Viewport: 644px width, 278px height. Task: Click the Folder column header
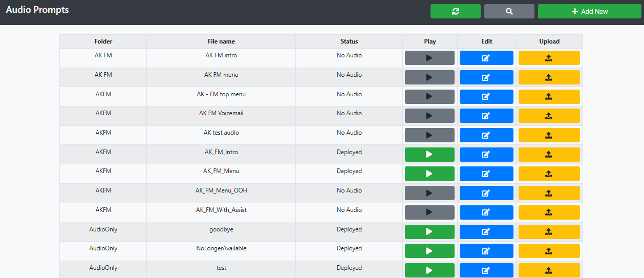tap(103, 41)
